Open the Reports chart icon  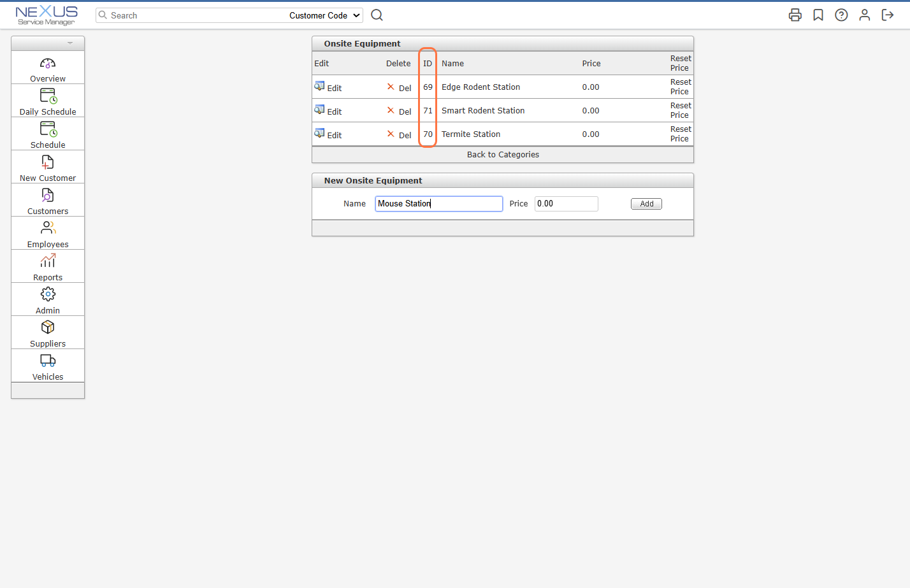click(48, 261)
